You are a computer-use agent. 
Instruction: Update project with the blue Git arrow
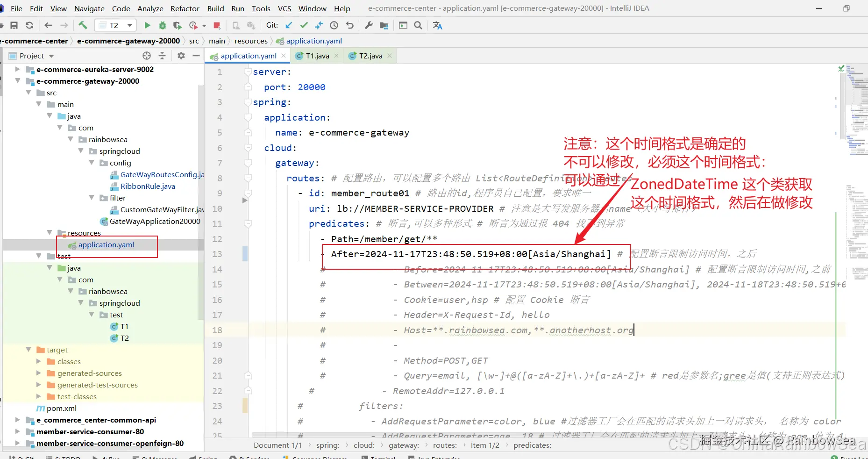click(x=289, y=25)
